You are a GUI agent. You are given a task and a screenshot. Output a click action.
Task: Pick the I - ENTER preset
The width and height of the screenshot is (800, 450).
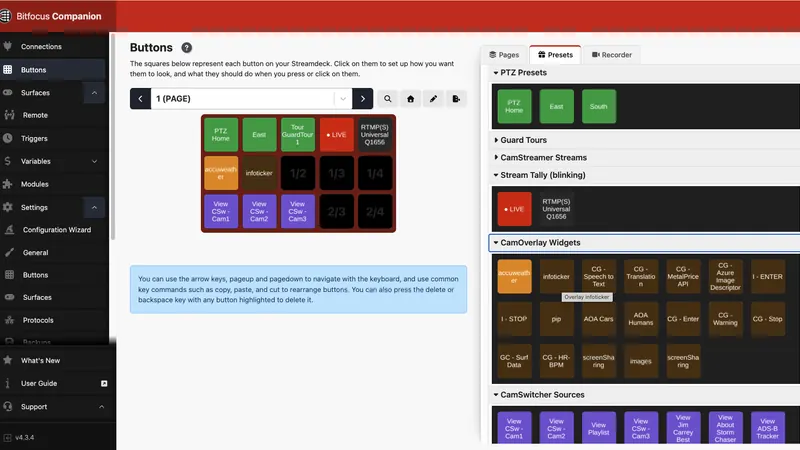768,277
